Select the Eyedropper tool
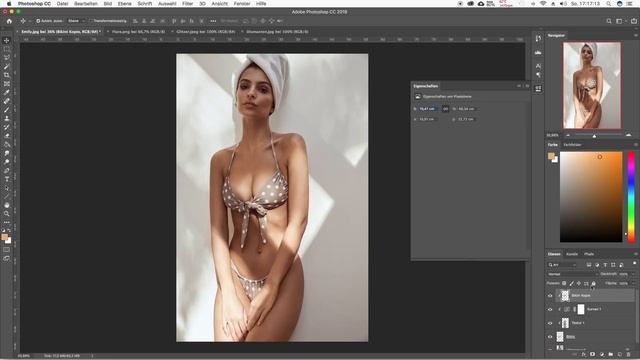 click(x=7, y=92)
